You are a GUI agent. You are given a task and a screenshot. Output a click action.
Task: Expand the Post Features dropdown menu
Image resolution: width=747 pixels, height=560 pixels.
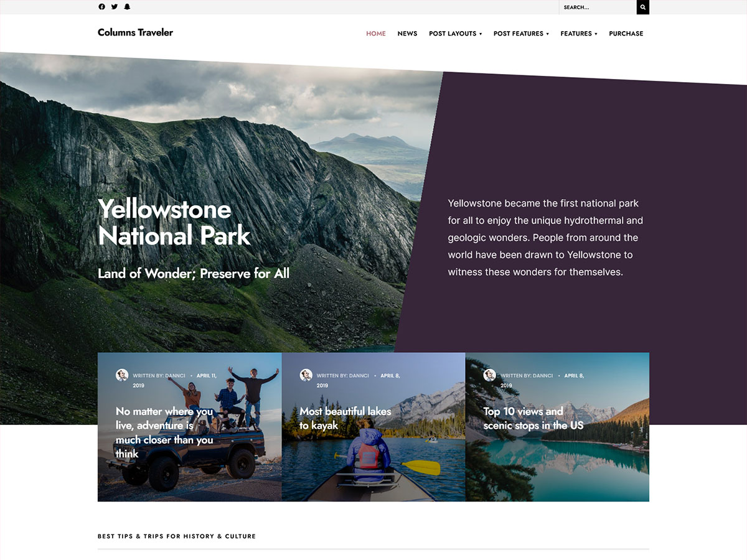point(521,34)
